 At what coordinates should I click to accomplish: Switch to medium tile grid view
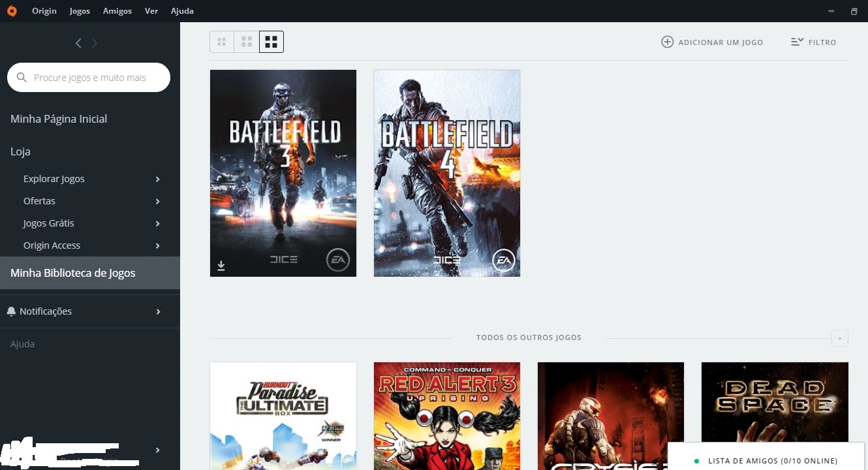[247, 42]
